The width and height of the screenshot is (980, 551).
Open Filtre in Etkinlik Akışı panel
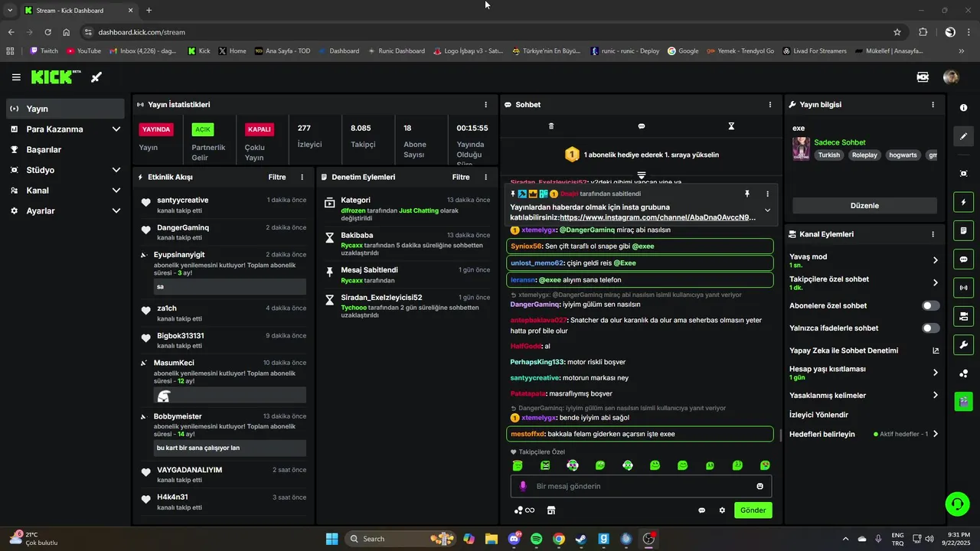pyautogui.click(x=277, y=177)
